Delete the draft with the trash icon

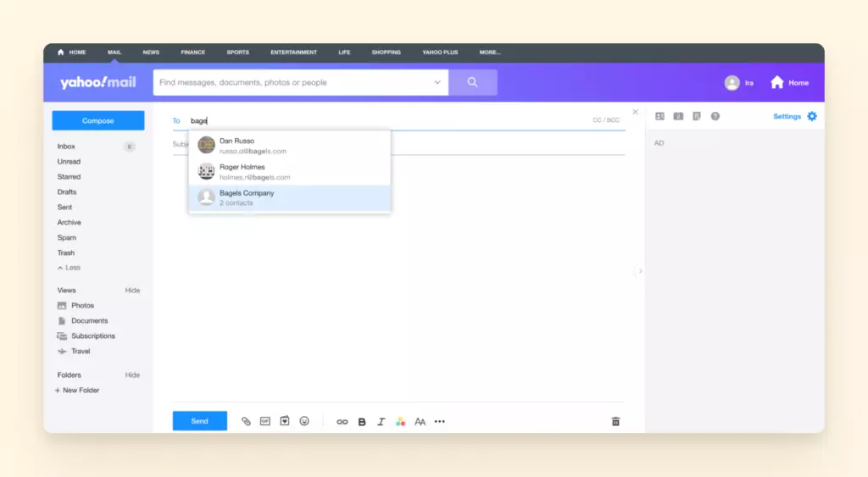[x=615, y=422]
